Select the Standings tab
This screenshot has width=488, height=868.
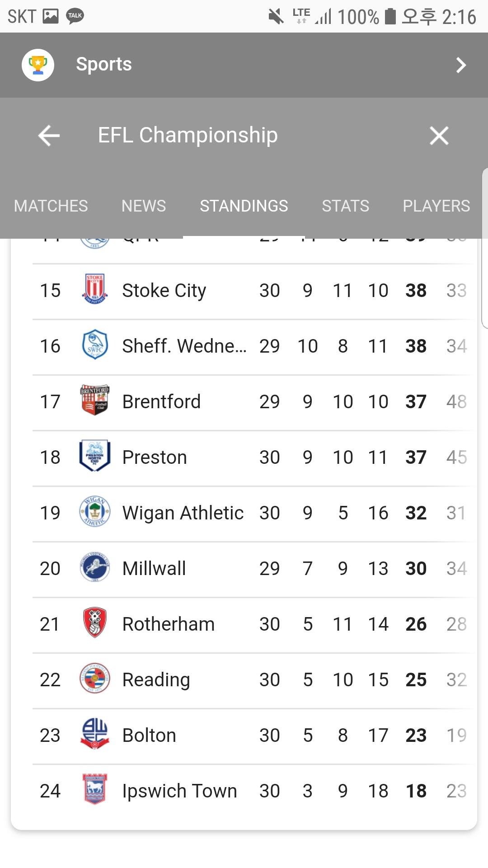244,206
